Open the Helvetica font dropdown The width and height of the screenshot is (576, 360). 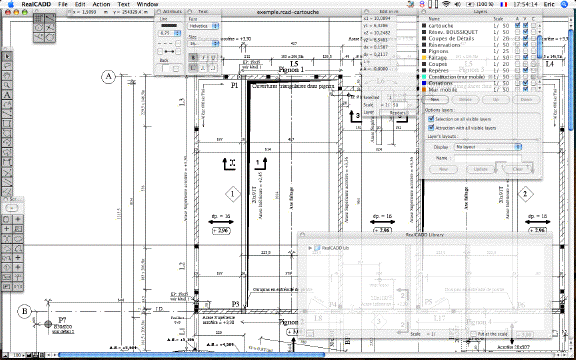tap(204, 26)
